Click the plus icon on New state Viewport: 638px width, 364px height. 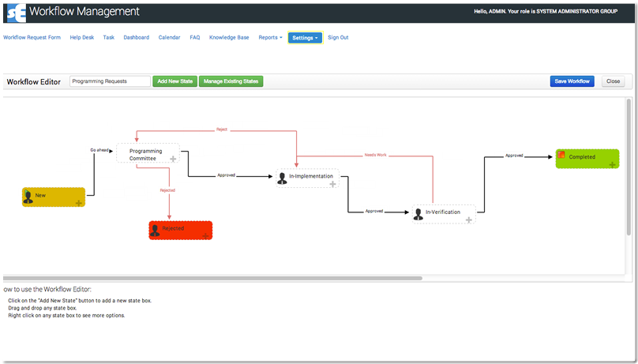point(78,203)
